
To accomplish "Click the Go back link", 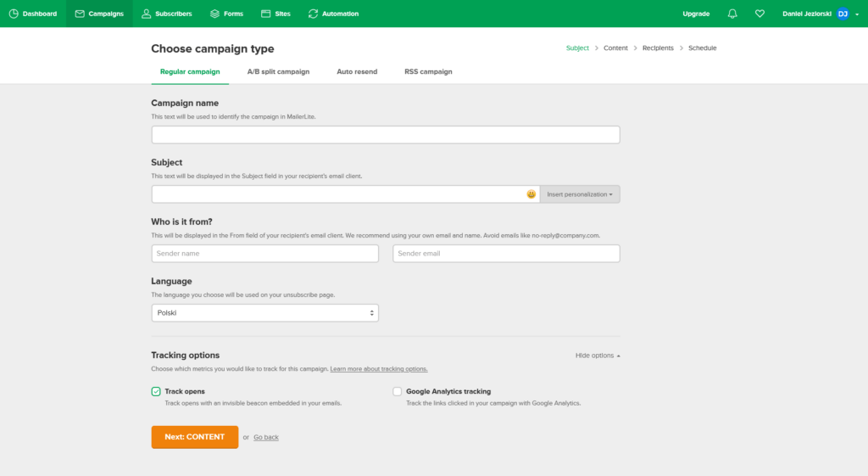I will click(266, 437).
